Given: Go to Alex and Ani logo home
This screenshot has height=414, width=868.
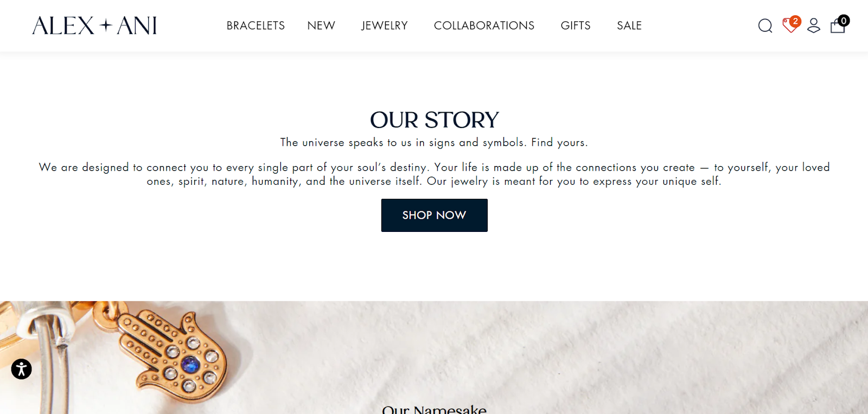Looking at the screenshot, I should click(x=94, y=25).
